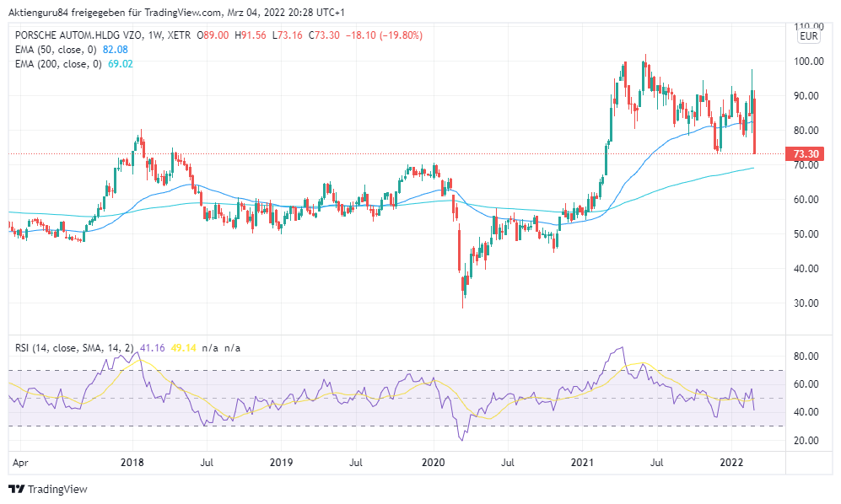Click the close price C73.30 value
Viewport: 841px width, 504px height.
(324, 35)
